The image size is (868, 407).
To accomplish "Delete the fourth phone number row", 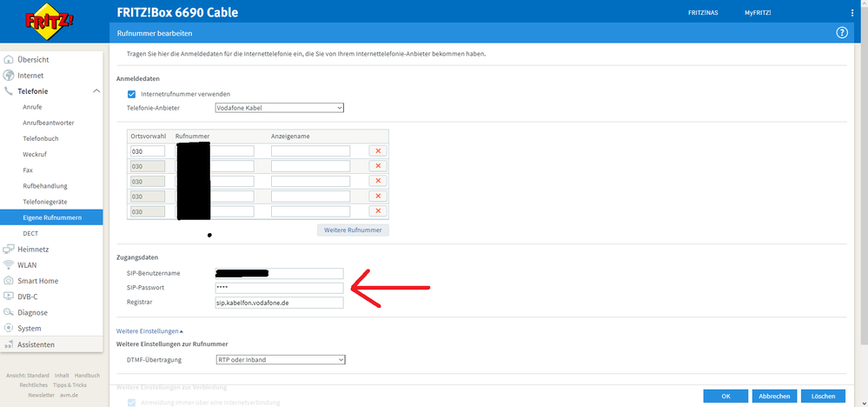I will click(x=378, y=196).
